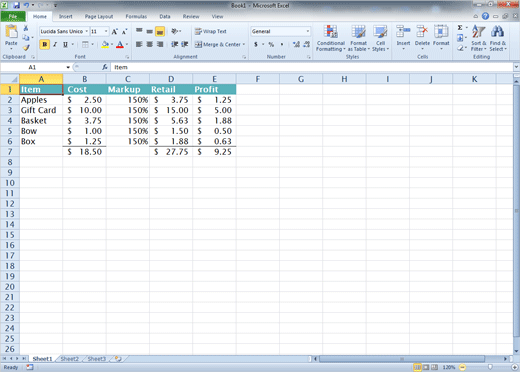Click the AutoSum sigma icon
This screenshot has width=520, height=372.
460,28
